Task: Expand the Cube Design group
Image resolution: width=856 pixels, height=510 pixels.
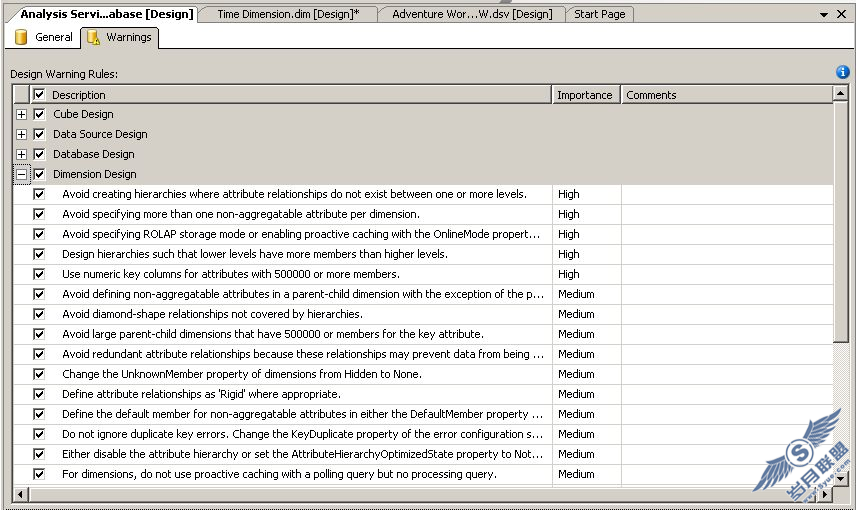Action: click(21, 114)
